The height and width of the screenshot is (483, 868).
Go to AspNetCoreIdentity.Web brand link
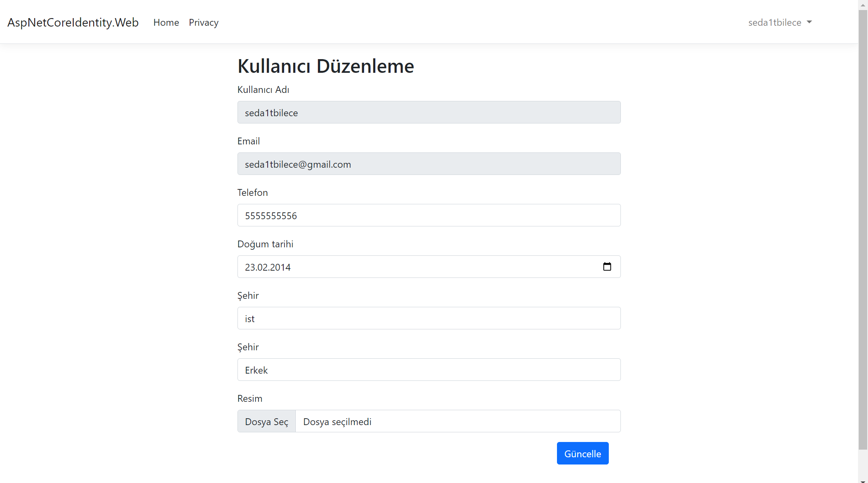(73, 23)
